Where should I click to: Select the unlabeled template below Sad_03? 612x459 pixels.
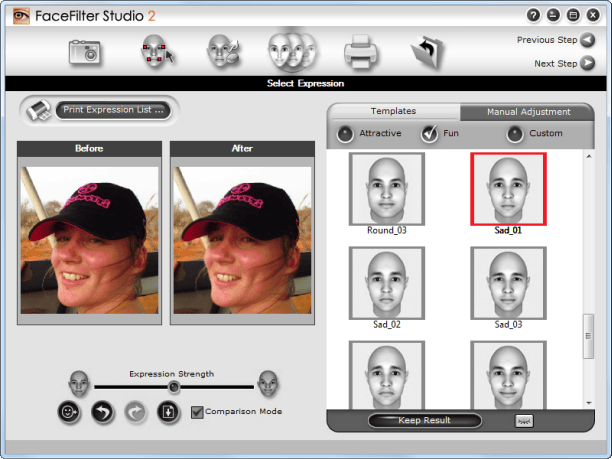tap(508, 375)
